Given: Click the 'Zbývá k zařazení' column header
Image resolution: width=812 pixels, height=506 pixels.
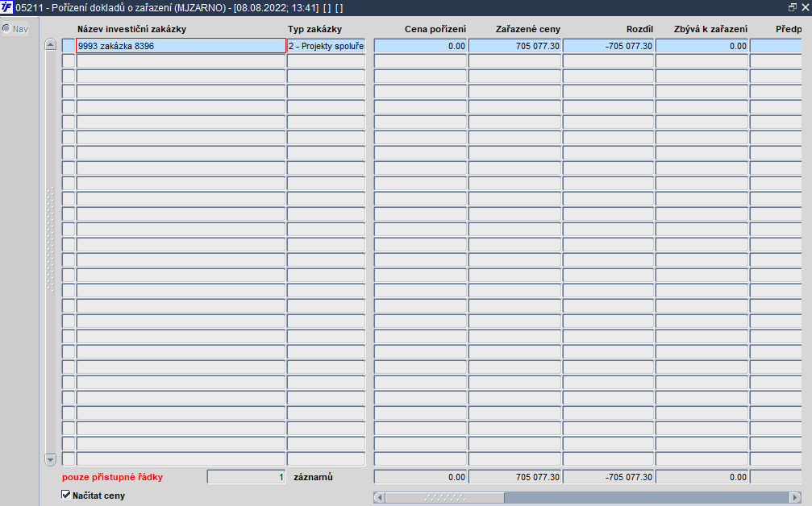Looking at the screenshot, I should (710, 29).
